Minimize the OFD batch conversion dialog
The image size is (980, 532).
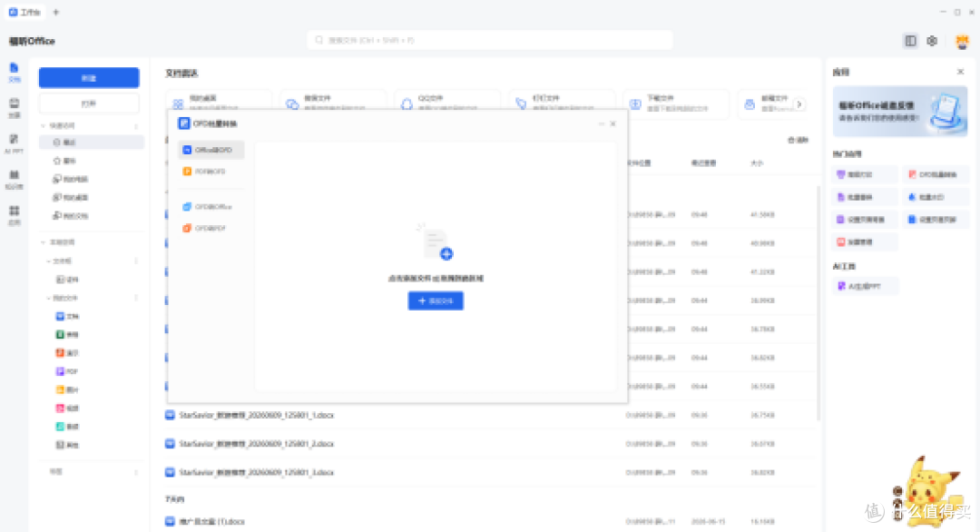[x=602, y=123]
